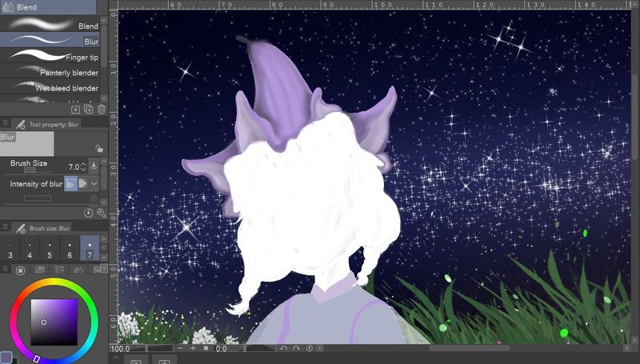Viewport: 640px width, 364px height.
Task: Open Brush Size dynamics settings button
Action: [94, 166]
